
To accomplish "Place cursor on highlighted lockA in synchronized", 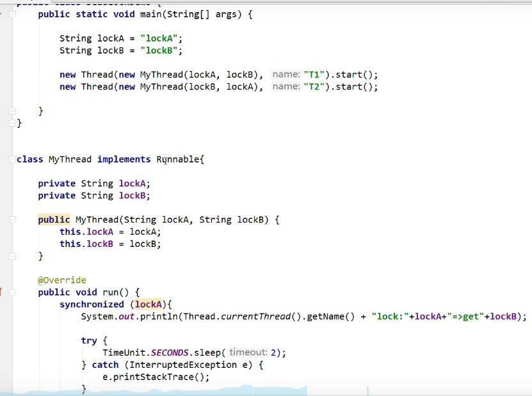I will 148,305.
